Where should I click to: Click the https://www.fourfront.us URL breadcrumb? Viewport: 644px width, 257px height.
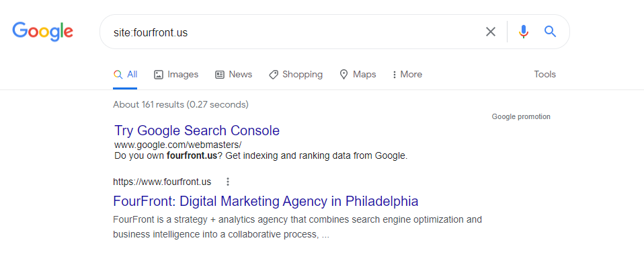click(162, 182)
